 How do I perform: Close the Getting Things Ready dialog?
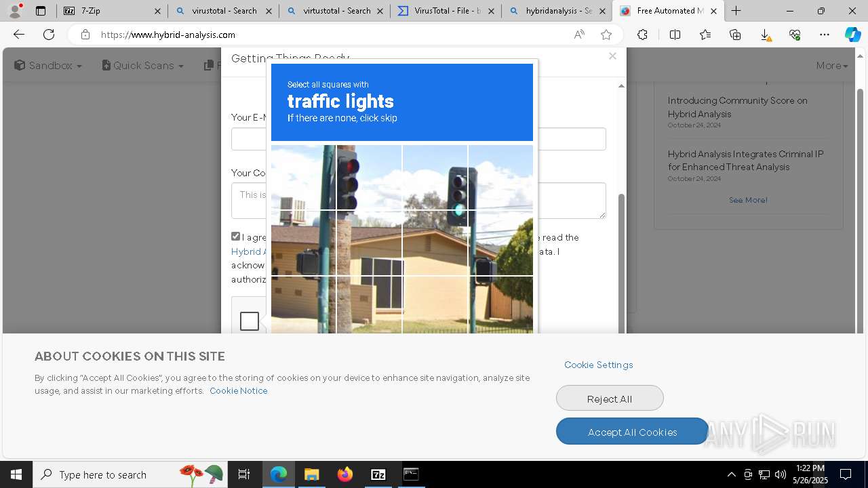612,56
